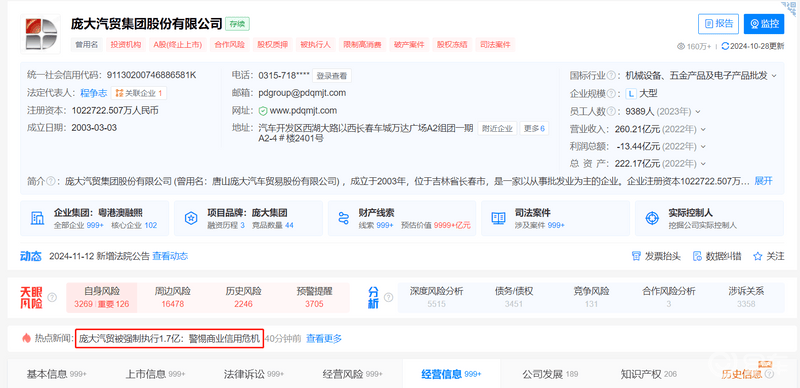
Task: Expand the 总资产 2022年 dropdown
Action: tap(703, 163)
